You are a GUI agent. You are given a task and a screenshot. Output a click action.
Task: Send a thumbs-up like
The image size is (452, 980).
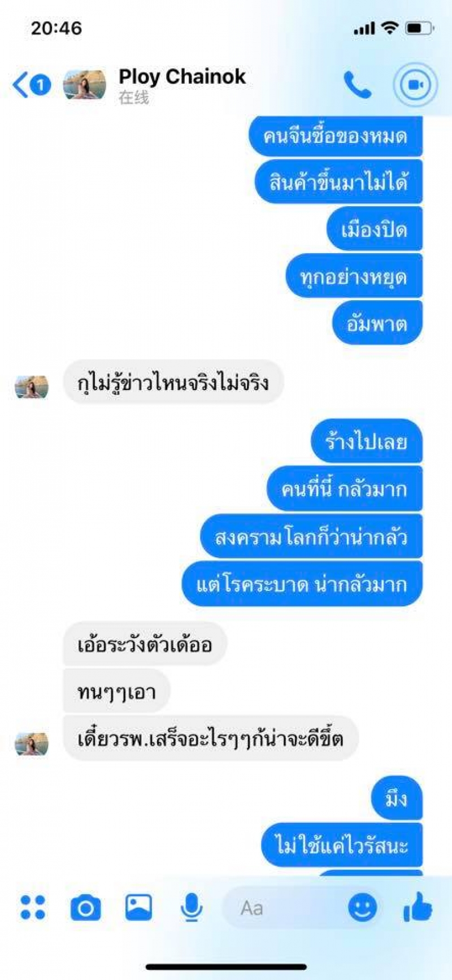pyautogui.click(x=418, y=907)
